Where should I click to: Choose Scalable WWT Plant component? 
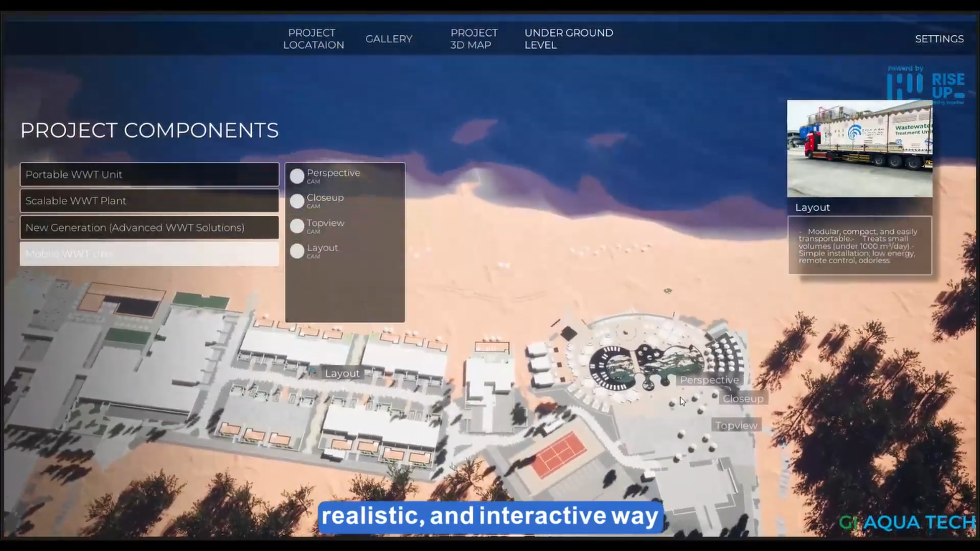pyautogui.click(x=149, y=201)
